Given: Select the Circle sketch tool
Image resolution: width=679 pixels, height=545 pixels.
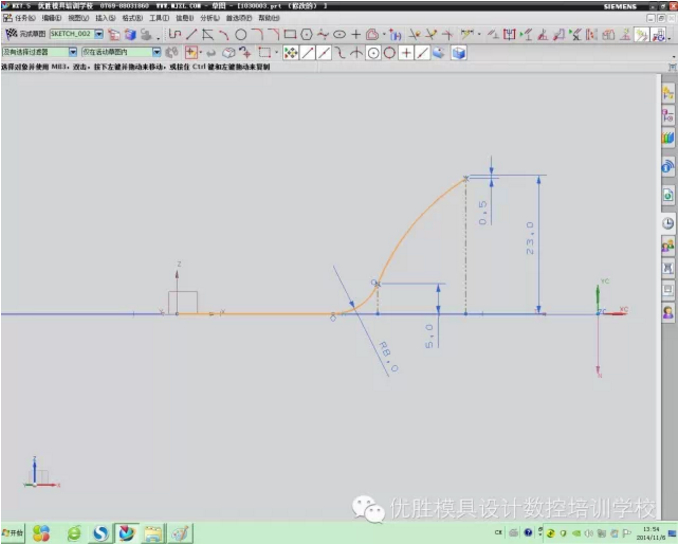Looking at the screenshot, I should (241, 34).
